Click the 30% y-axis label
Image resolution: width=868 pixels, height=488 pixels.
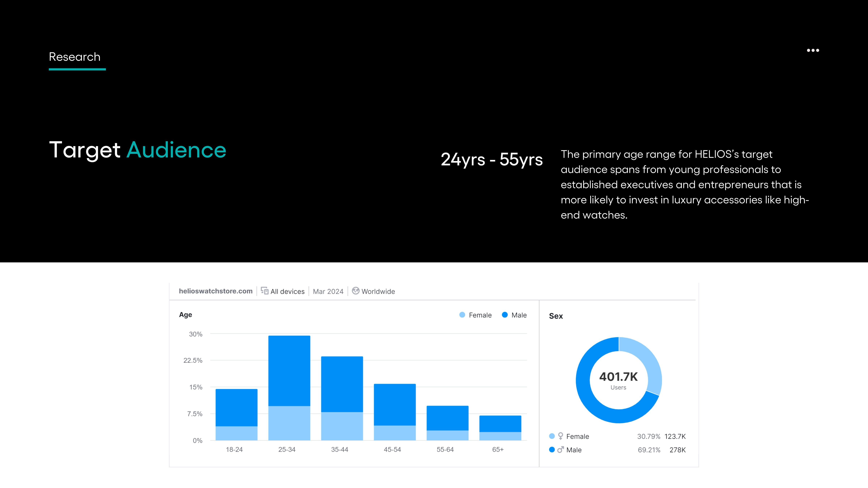click(x=195, y=334)
